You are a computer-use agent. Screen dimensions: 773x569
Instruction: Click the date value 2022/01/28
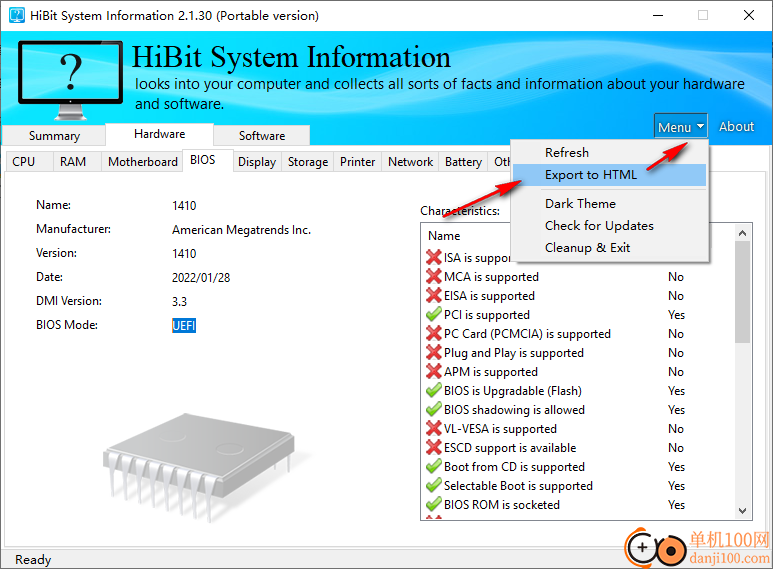click(201, 278)
